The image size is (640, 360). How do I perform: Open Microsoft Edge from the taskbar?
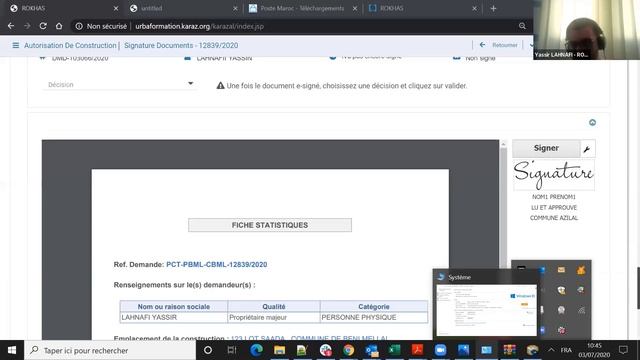coord(256,350)
